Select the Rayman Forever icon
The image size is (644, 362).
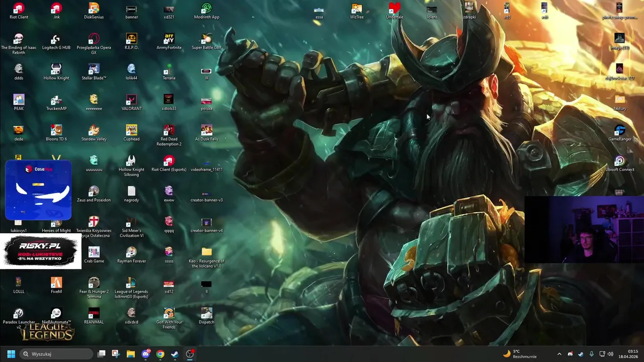click(131, 255)
